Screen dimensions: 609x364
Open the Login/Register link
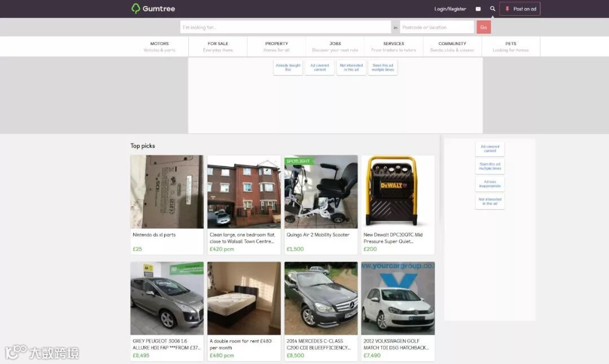pos(450,9)
